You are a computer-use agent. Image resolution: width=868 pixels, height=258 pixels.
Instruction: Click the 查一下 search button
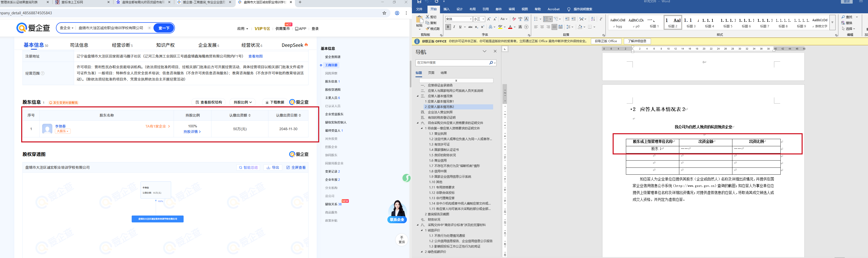coord(164,28)
